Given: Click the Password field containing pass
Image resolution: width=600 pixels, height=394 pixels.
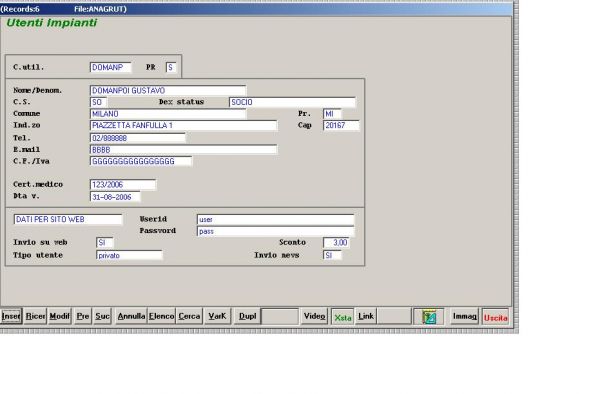Looking at the screenshot, I should 276,231.
